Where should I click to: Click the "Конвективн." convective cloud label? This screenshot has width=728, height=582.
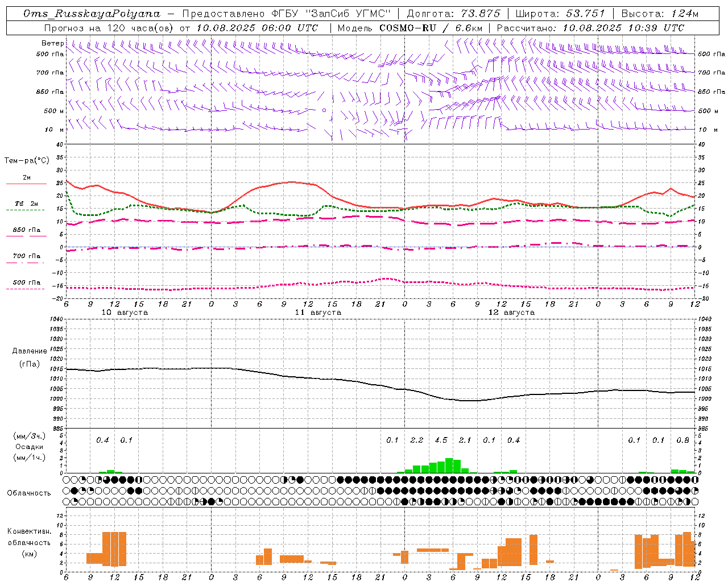(x=30, y=531)
